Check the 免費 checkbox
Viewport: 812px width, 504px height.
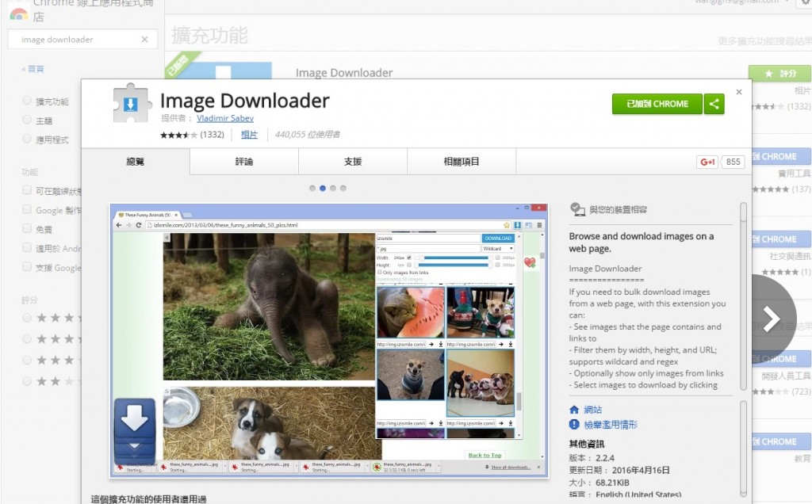pos(27,229)
